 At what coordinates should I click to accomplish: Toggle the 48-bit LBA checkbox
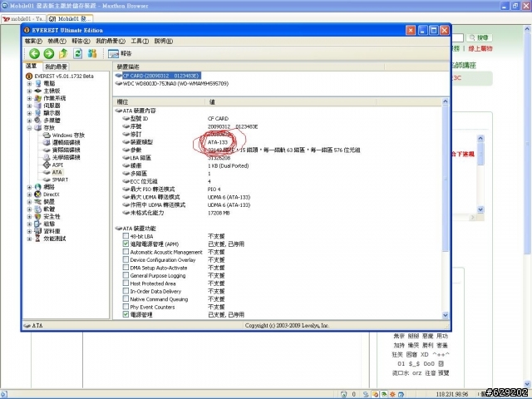coord(126,236)
